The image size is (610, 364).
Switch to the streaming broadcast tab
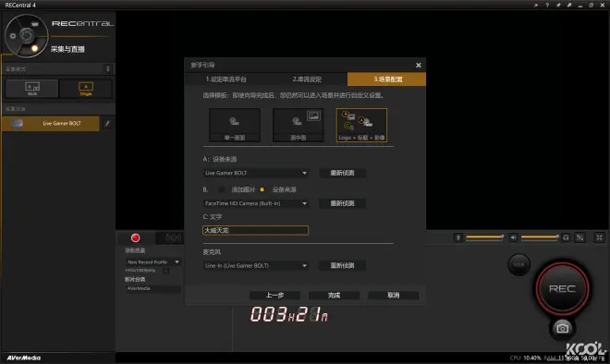tap(173, 237)
